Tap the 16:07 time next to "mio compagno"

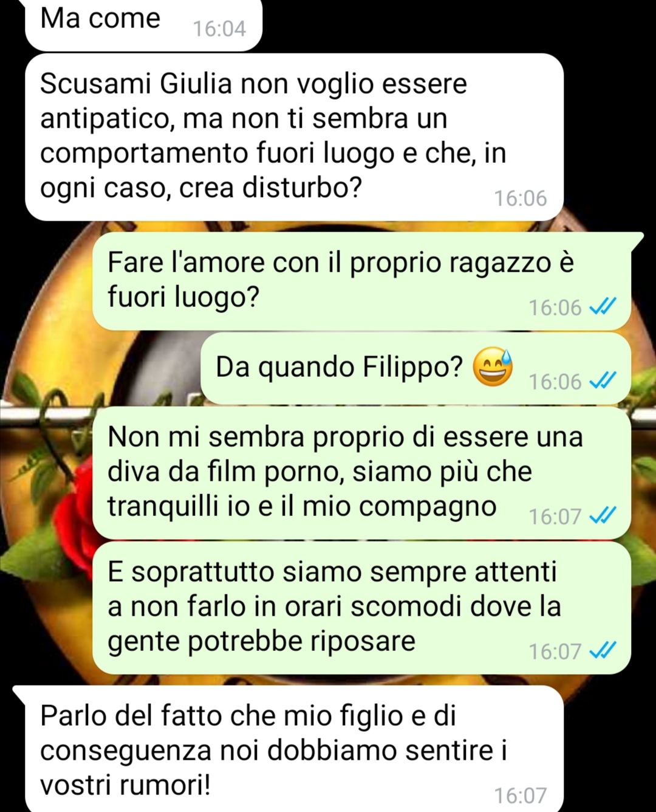pos(555,517)
